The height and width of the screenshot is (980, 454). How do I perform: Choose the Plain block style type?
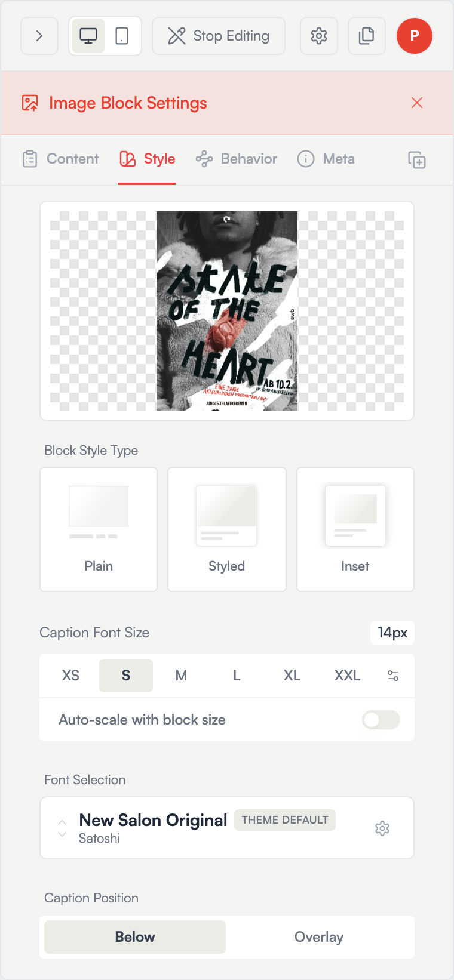(99, 529)
